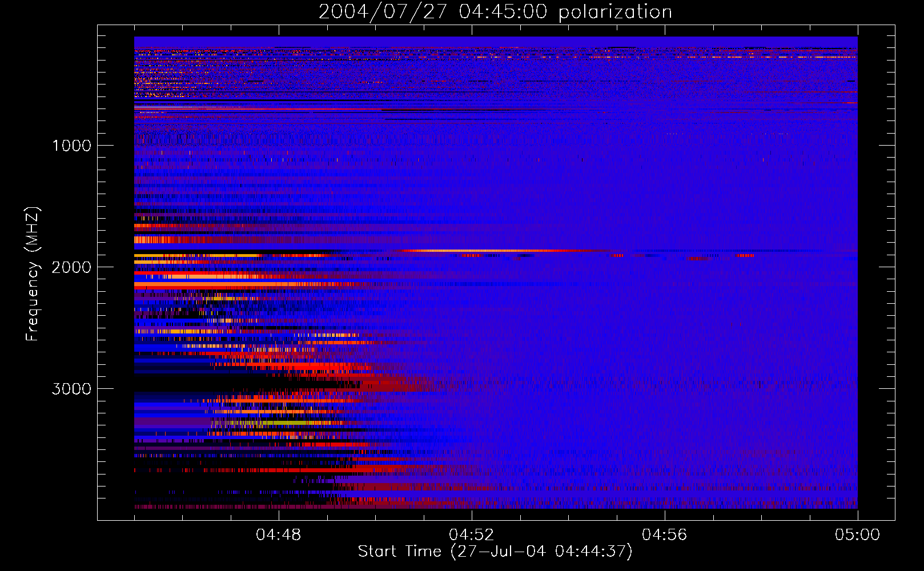Click the plot title '2004/07/27 04:45:00 polarization'
The height and width of the screenshot is (571, 924).
pos(495,12)
